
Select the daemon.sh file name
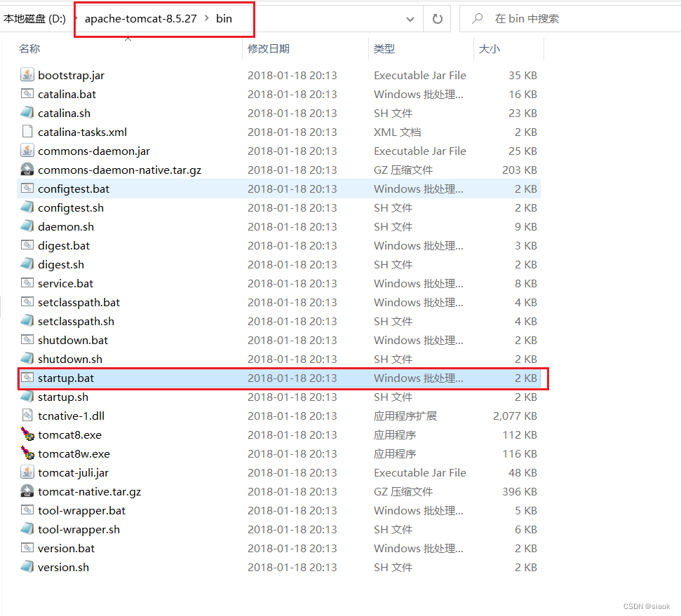pos(66,227)
